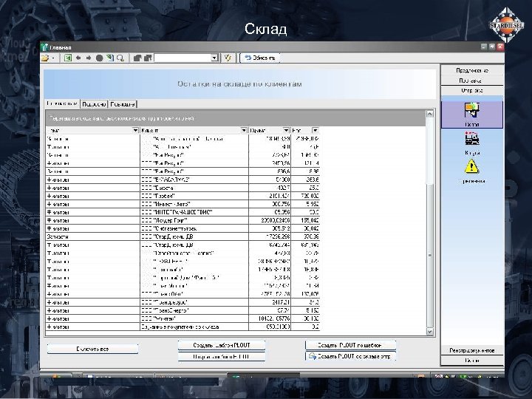Screen dimensions: 532x399
Task: Open the Клиент column filter dropdown
Action: point(244,130)
